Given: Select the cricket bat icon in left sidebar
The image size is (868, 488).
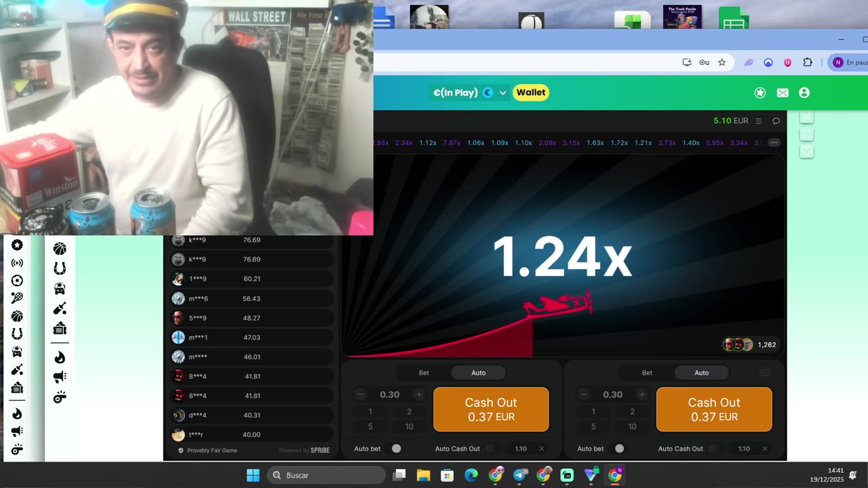Looking at the screenshot, I should point(17,369).
